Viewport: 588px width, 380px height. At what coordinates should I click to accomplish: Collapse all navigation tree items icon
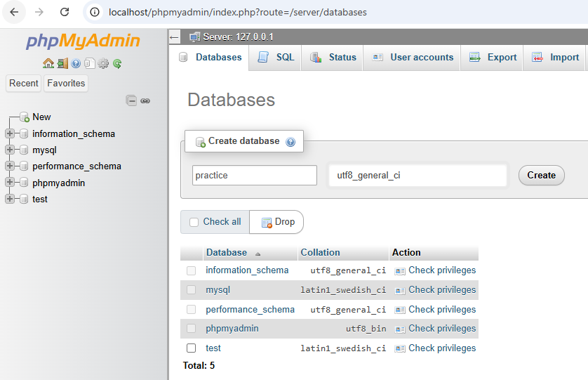pyautogui.click(x=131, y=100)
